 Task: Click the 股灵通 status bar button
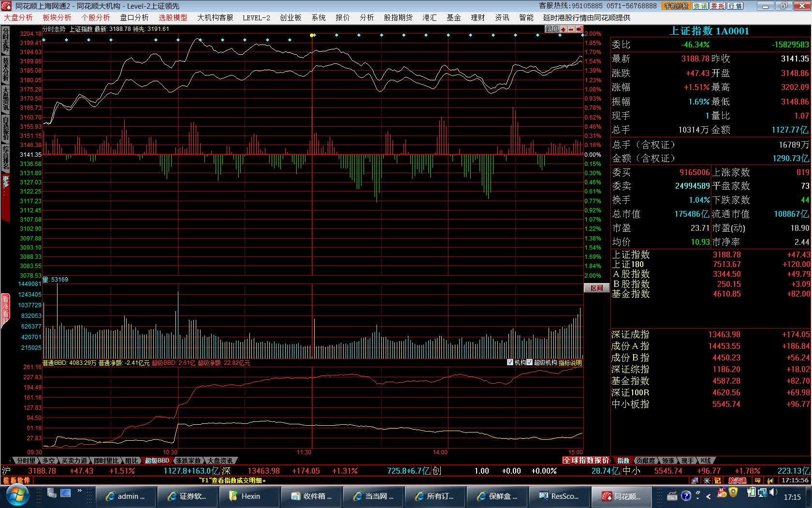(738, 480)
